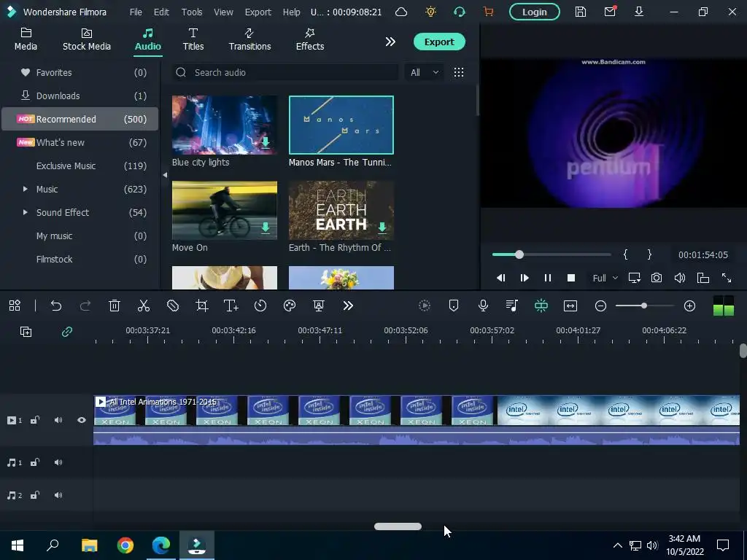Click the Add track icon

pos(26,332)
